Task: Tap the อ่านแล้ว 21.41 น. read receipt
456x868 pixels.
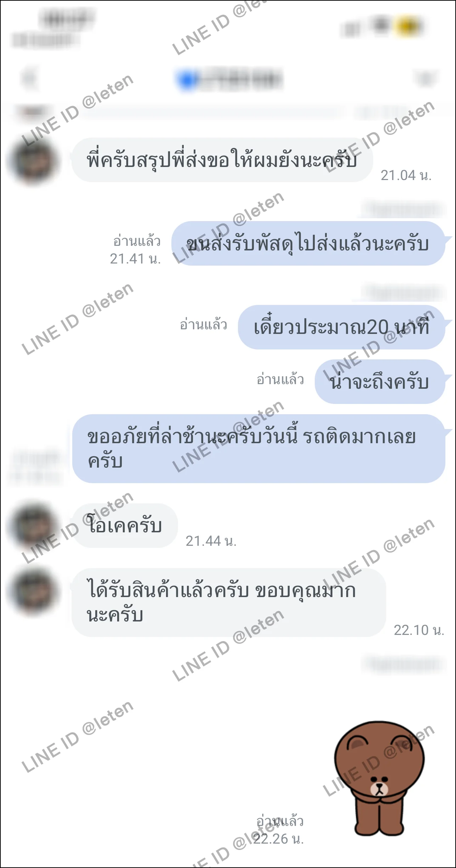Action: pyautogui.click(x=136, y=250)
